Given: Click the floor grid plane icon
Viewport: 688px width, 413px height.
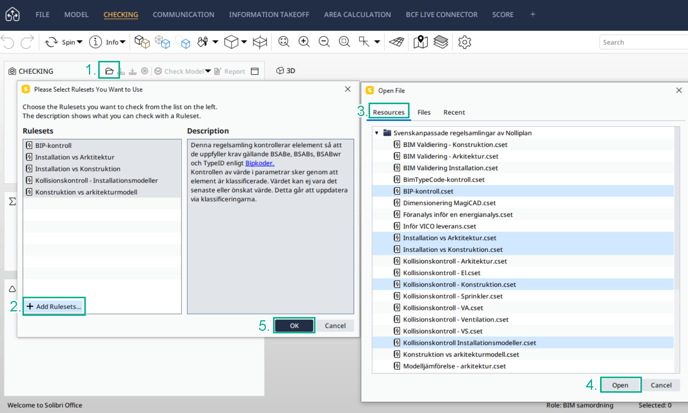Looking at the screenshot, I should click(x=397, y=42).
